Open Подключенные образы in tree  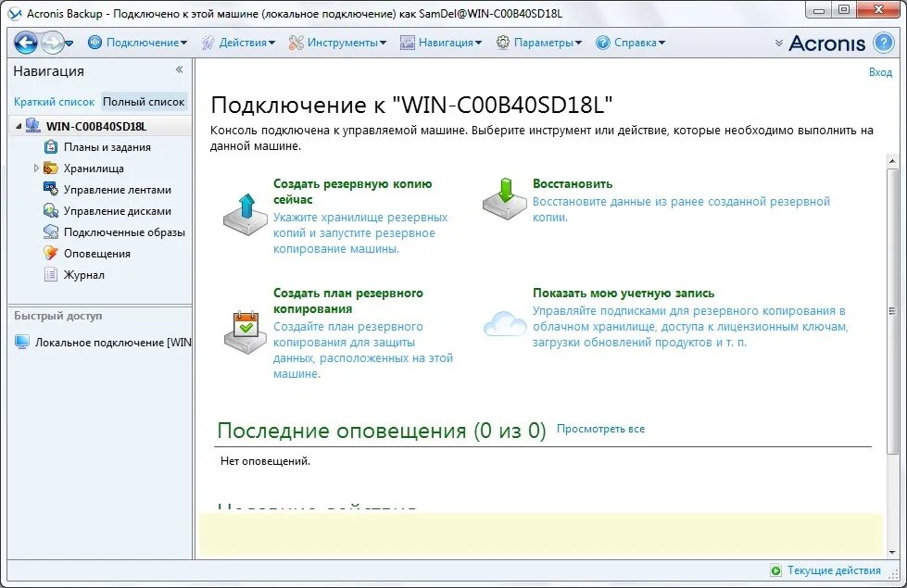[124, 232]
